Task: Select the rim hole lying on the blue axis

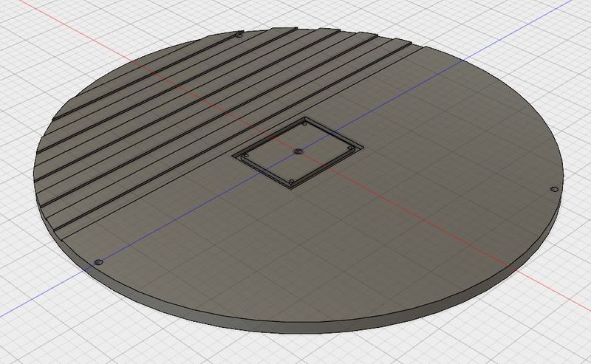Action: [x=99, y=262]
